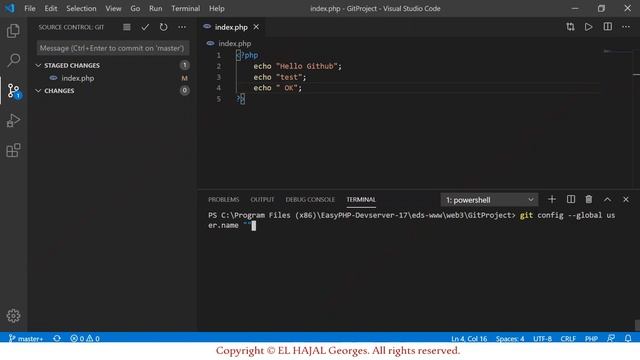Run the file with play icon
The width and height of the screenshot is (640, 360).
coord(588,27)
